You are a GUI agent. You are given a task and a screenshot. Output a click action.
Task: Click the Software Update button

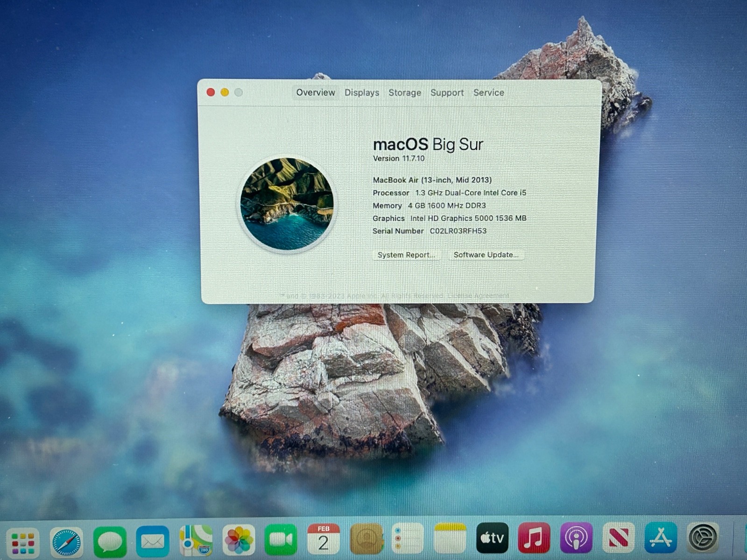point(486,255)
